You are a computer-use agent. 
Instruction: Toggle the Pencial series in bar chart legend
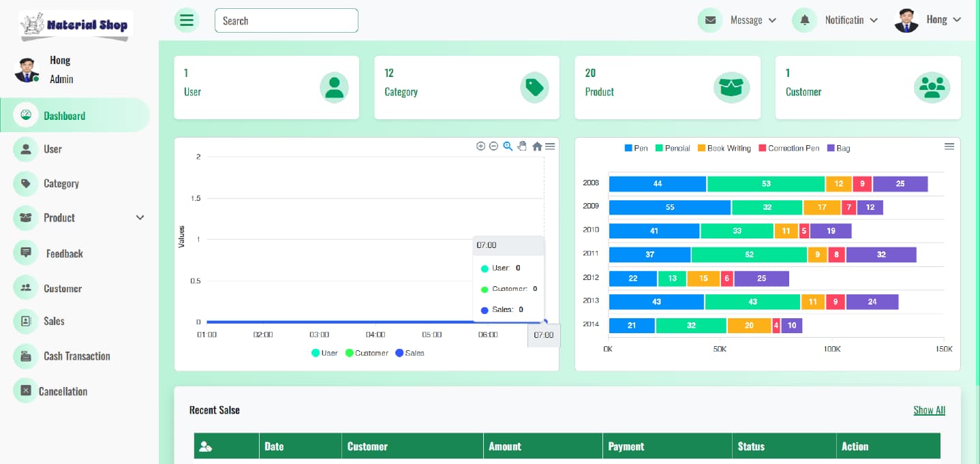(x=673, y=148)
